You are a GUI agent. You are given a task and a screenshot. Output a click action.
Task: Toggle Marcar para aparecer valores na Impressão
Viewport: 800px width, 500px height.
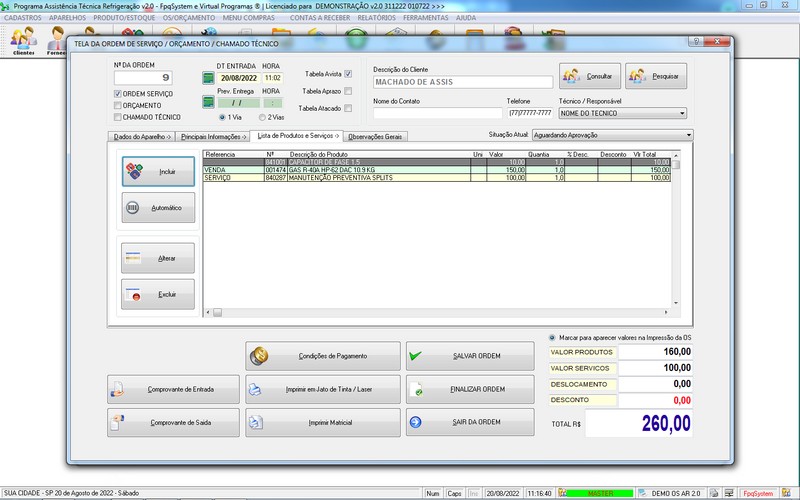552,338
